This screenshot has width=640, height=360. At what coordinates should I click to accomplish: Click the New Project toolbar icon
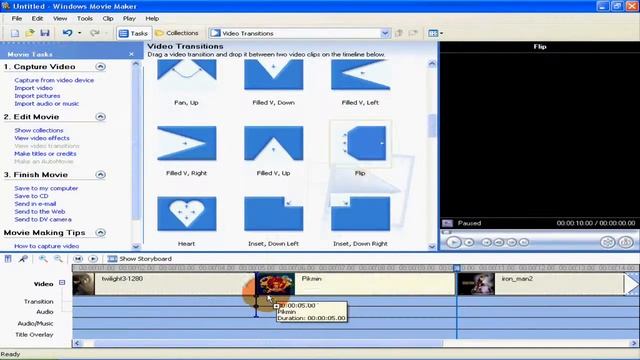point(15,33)
